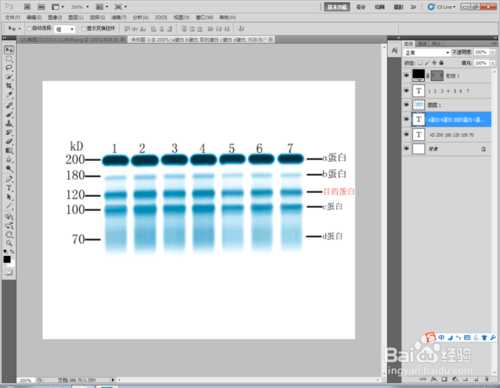This screenshot has width=500, height=388.
Task: Click the canvas vertical scrollbar
Action: [x=383, y=210]
